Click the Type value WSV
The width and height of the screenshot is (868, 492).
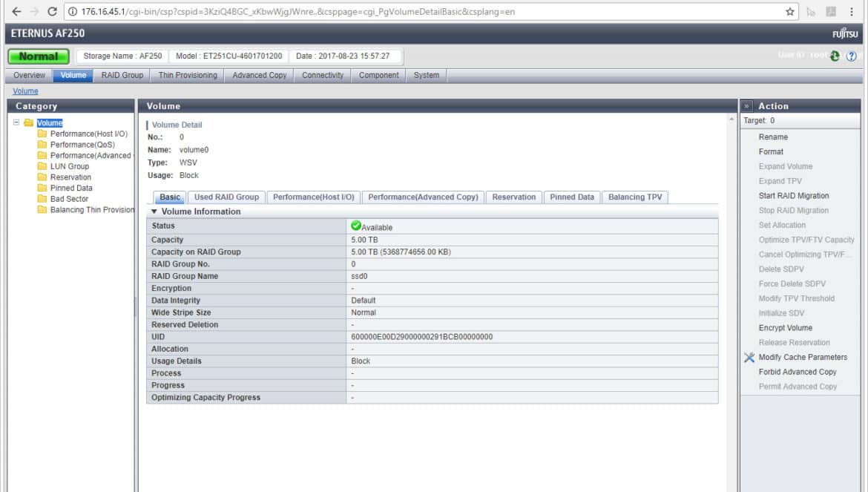coord(188,163)
